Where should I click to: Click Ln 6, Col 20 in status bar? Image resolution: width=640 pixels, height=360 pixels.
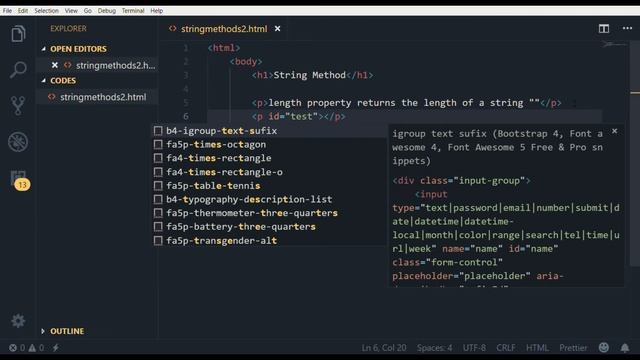[x=384, y=348]
